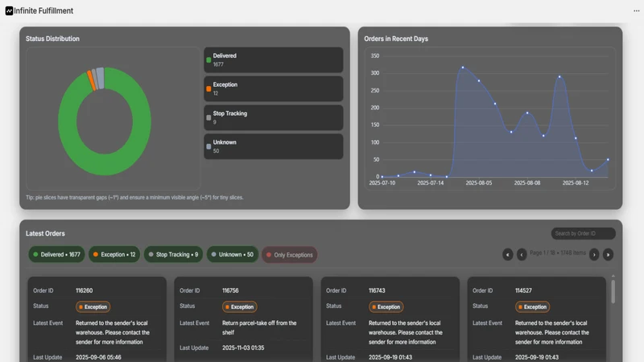
Task: Toggle the Stop Tracking • 9 filter chip
Action: (x=173, y=254)
